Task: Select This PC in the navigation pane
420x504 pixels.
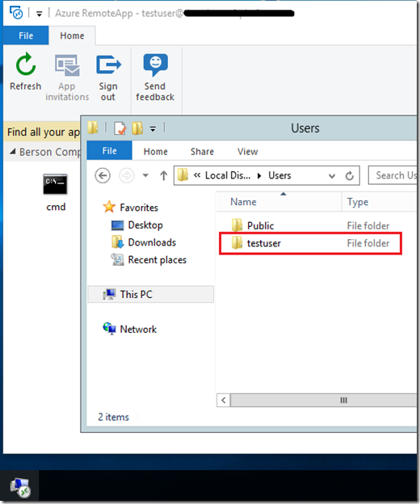Action: 150,294
